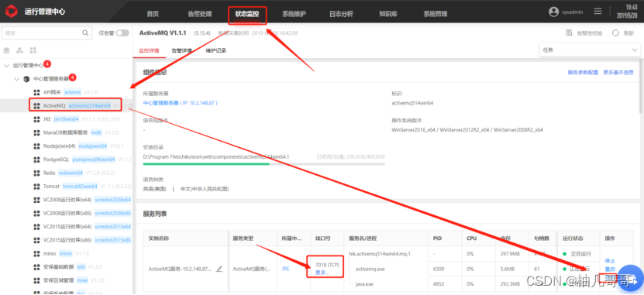Image resolution: width=644 pixels, height=295 pixels.
Task: Click the VC2015运行时库(x64) component icon
Action: [36, 227]
